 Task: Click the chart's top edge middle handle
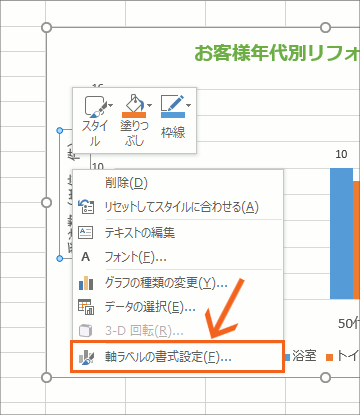point(325,27)
